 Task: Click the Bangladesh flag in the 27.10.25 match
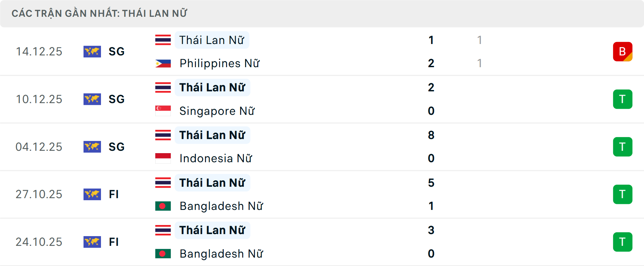point(163,206)
